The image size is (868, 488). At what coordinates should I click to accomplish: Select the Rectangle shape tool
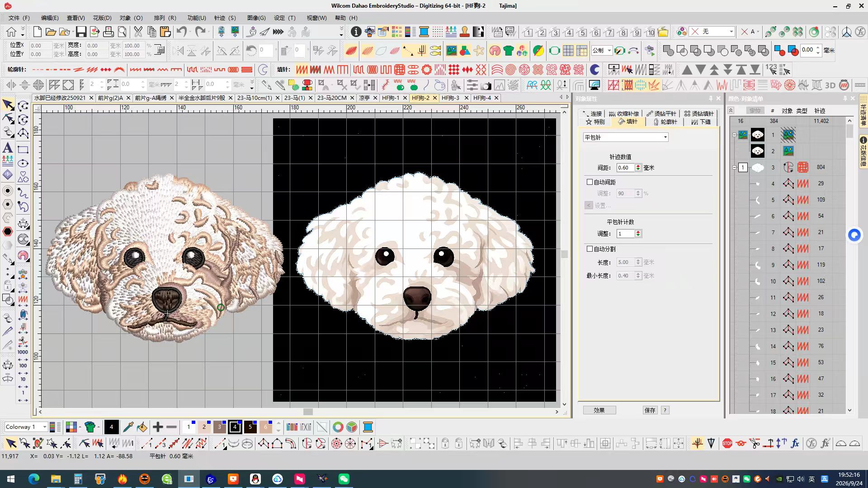point(23,150)
